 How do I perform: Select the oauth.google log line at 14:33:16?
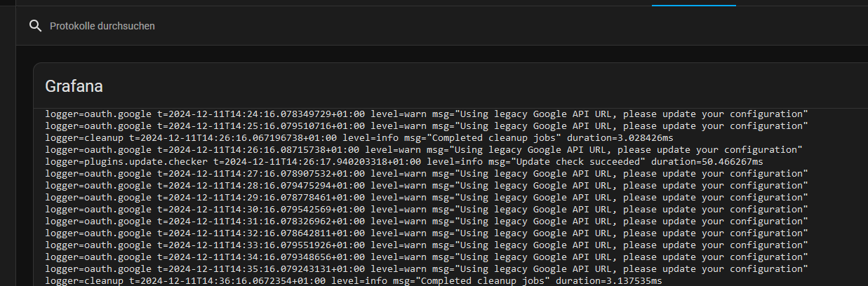pyautogui.click(x=427, y=245)
